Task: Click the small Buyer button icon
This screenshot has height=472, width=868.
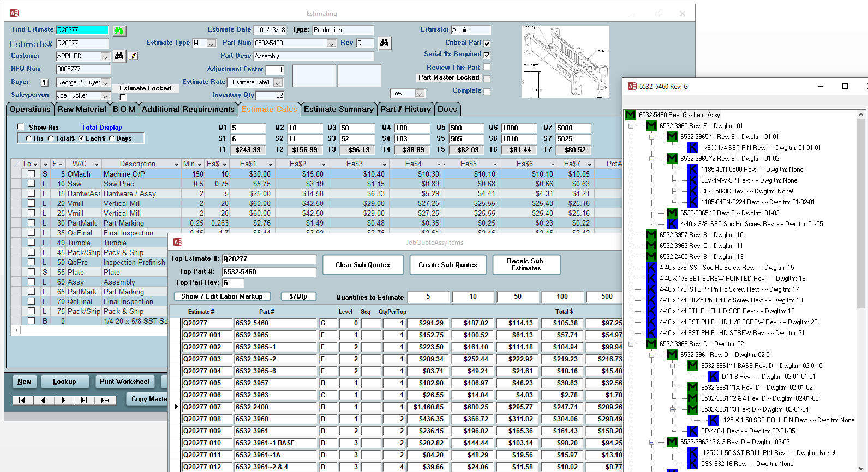Action: 45,82
